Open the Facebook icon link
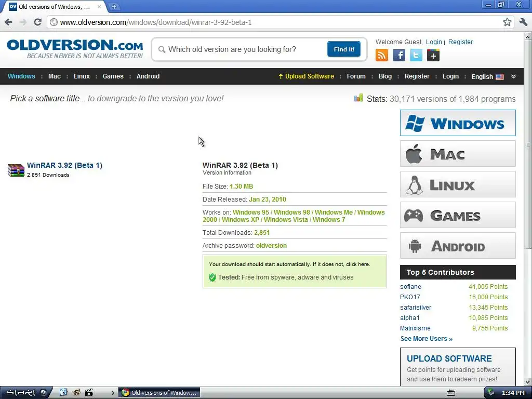 (x=399, y=55)
